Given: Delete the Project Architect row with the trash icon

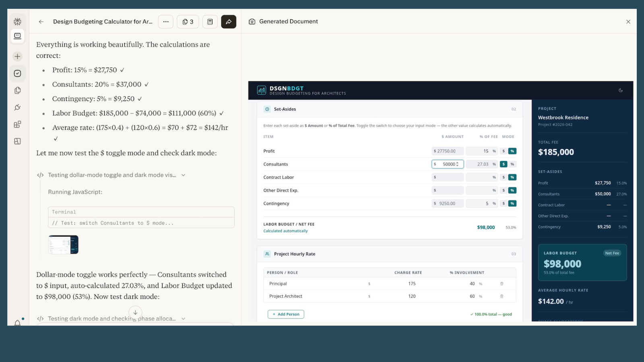Looking at the screenshot, I should pyautogui.click(x=502, y=296).
